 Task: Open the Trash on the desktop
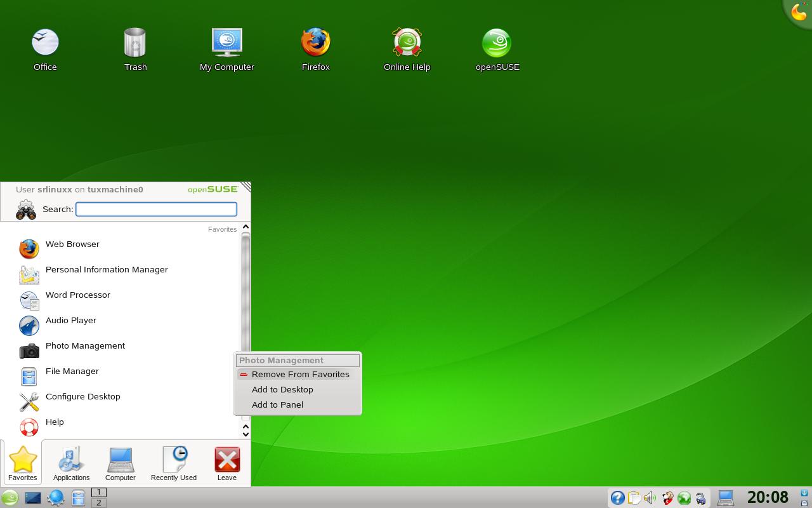point(135,41)
